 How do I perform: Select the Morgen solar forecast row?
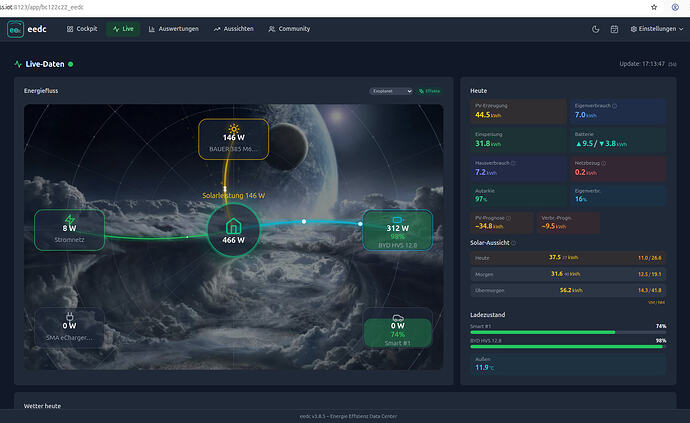(x=568, y=274)
